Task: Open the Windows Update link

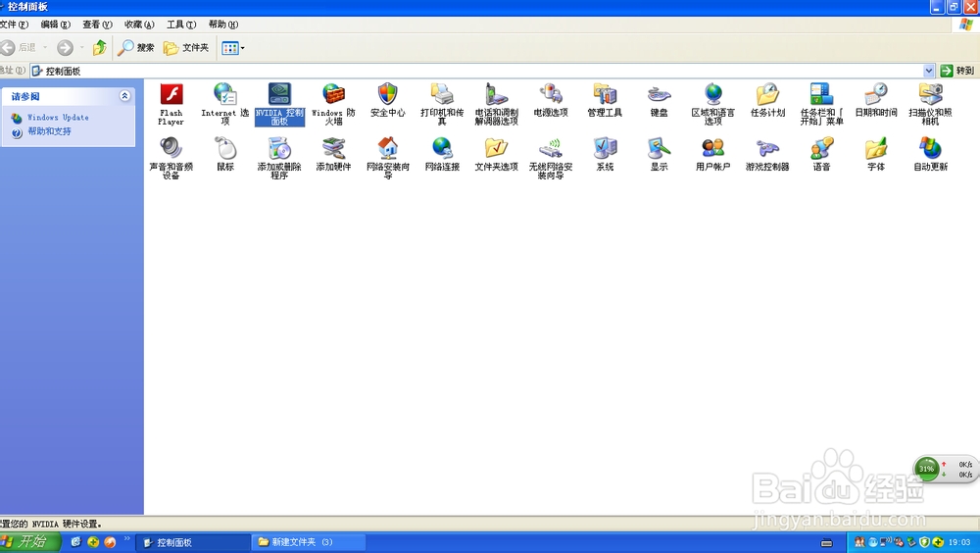Action: point(58,117)
